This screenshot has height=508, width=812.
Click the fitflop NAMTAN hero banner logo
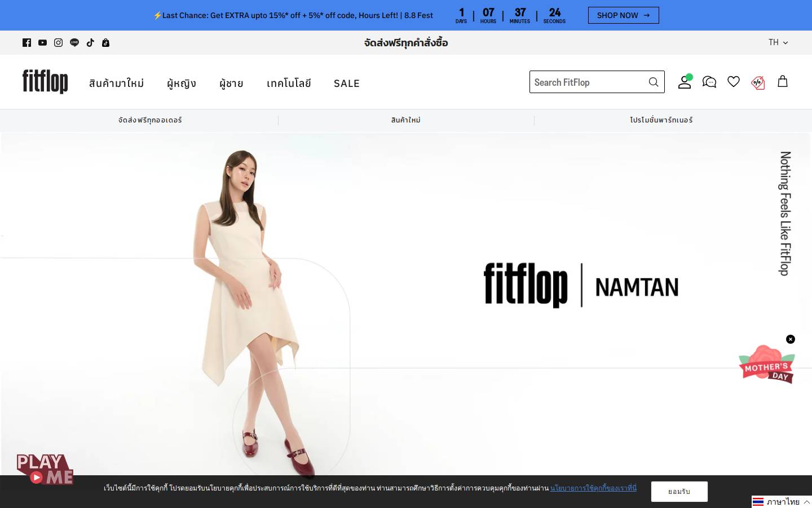581,285
